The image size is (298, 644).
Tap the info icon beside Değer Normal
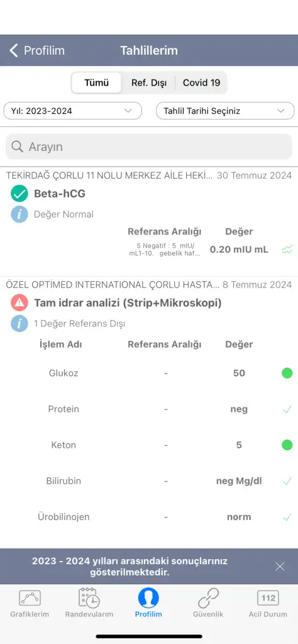[19, 214]
